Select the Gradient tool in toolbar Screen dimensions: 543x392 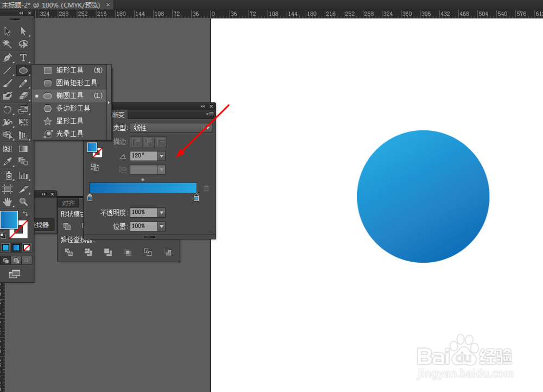click(23, 149)
